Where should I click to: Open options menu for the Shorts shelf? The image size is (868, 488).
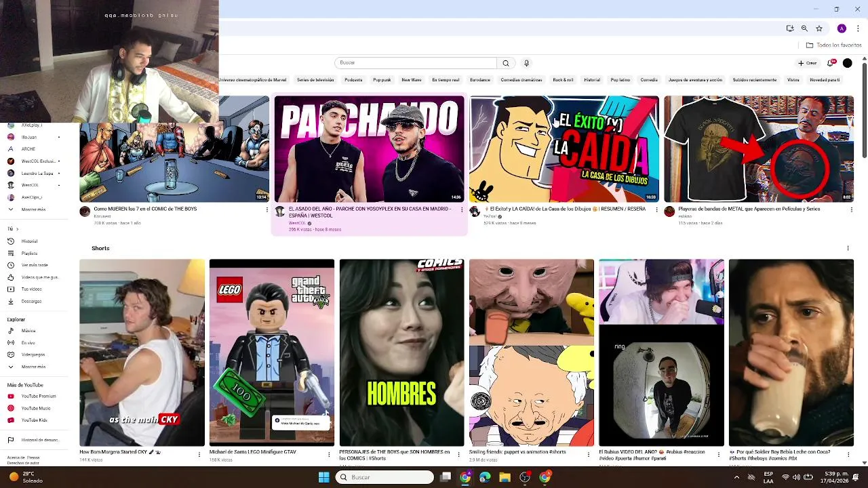[848, 248]
